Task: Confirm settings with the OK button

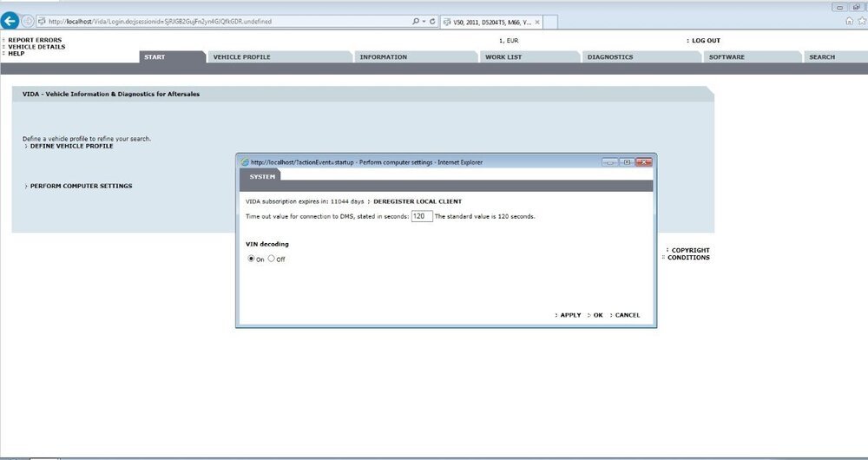Action: pyautogui.click(x=597, y=315)
